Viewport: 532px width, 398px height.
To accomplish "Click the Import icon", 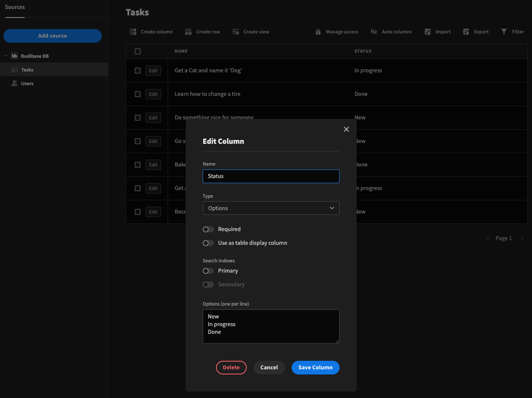I will click(428, 32).
